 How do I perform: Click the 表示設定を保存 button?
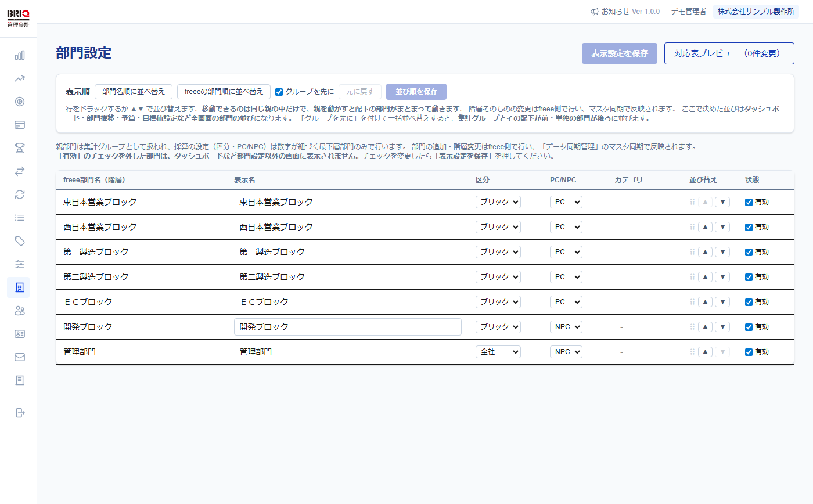point(620,53)
